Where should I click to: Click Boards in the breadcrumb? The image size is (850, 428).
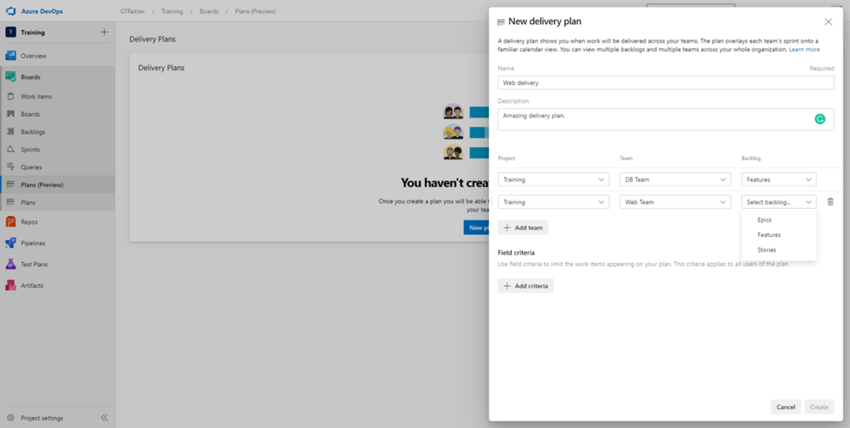click(x=209, y=11)
